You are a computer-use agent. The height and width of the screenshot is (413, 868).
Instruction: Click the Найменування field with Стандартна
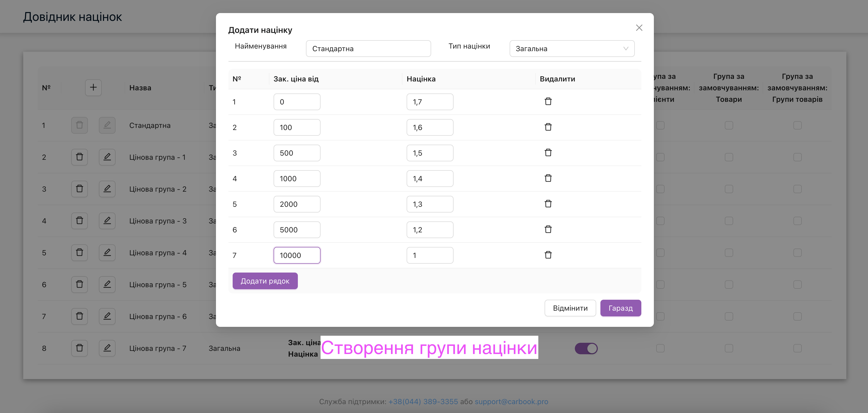click(x=368, y=49)
